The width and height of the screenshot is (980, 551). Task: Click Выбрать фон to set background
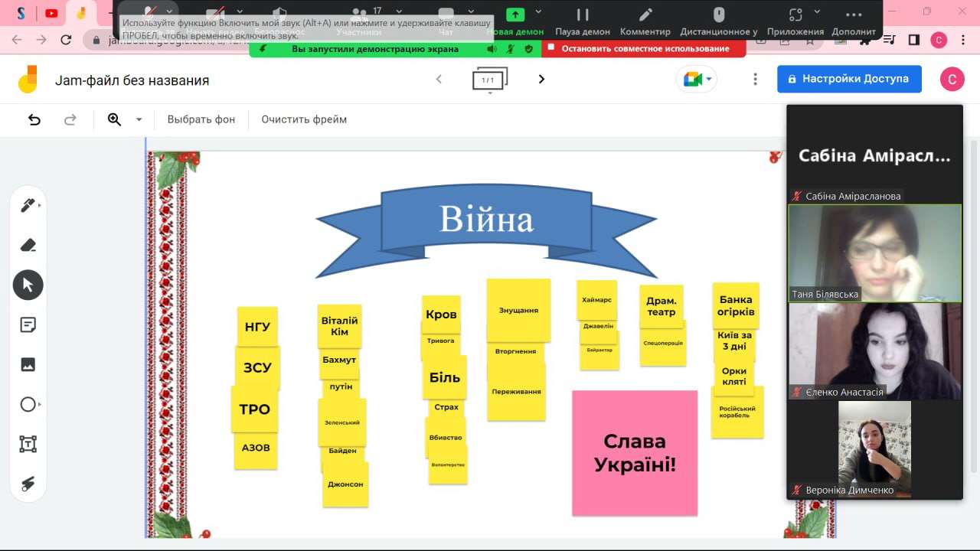201,119
